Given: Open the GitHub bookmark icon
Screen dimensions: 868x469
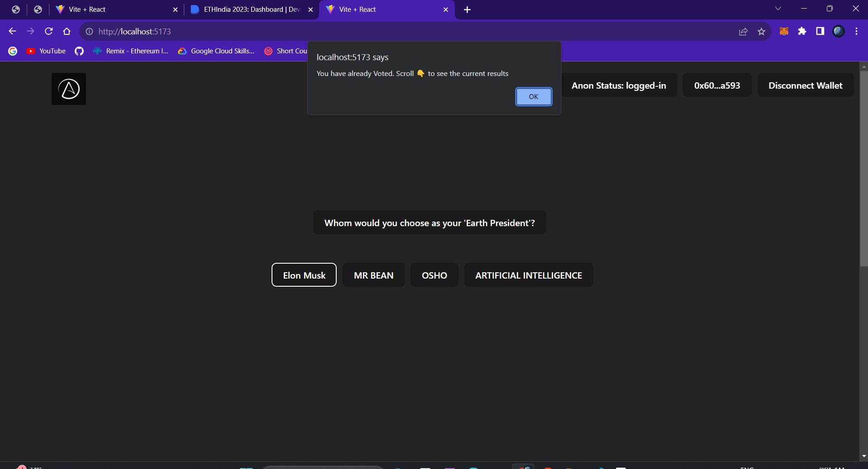Looking at the screenshot, I should (x=79, y=51).
